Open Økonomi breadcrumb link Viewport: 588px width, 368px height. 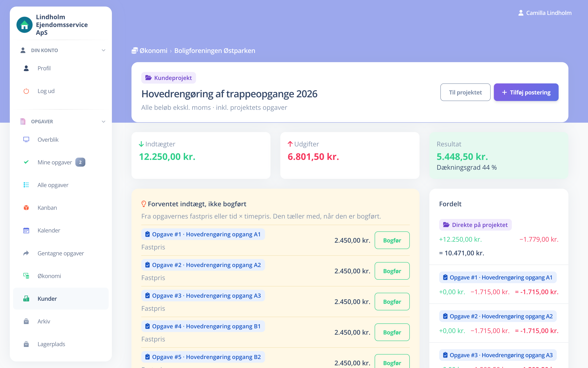point(153,51)
